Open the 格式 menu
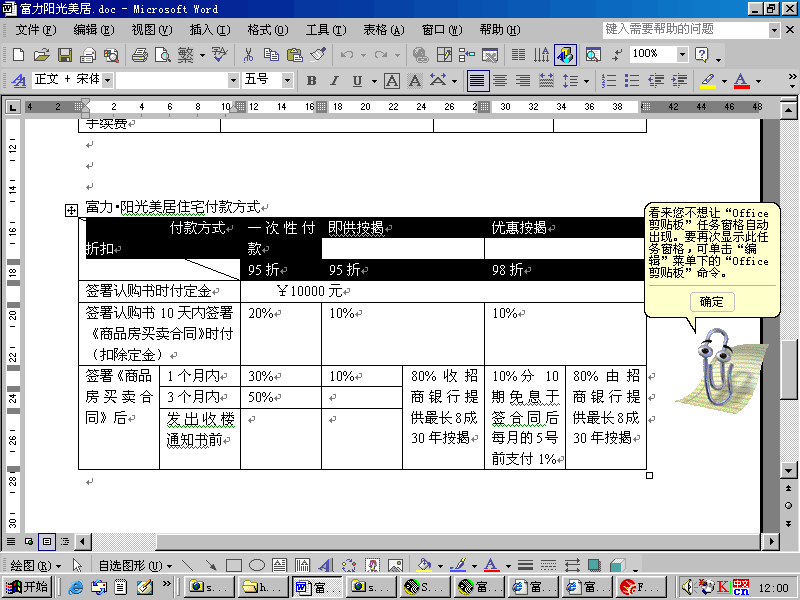Viewport: 800px width, 600px height. click(267, 30)
